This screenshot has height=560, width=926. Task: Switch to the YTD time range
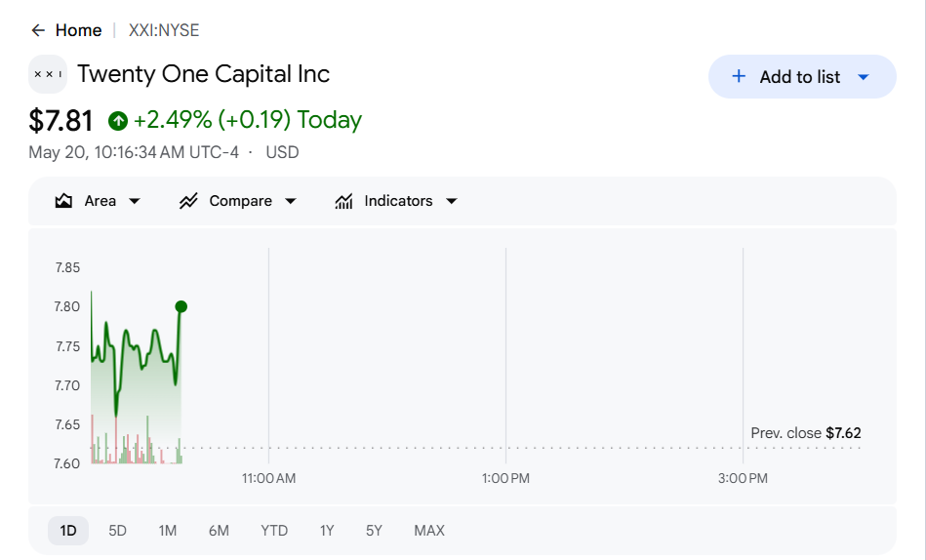[x=274, y=531]
